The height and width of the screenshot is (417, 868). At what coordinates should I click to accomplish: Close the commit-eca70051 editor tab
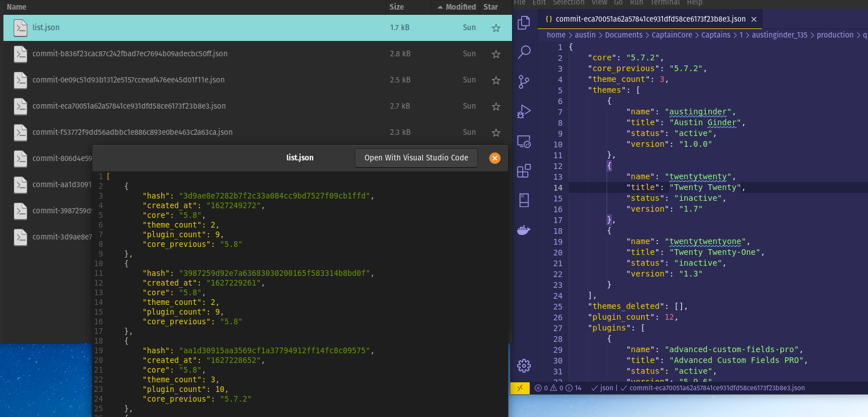pos(754,19)
